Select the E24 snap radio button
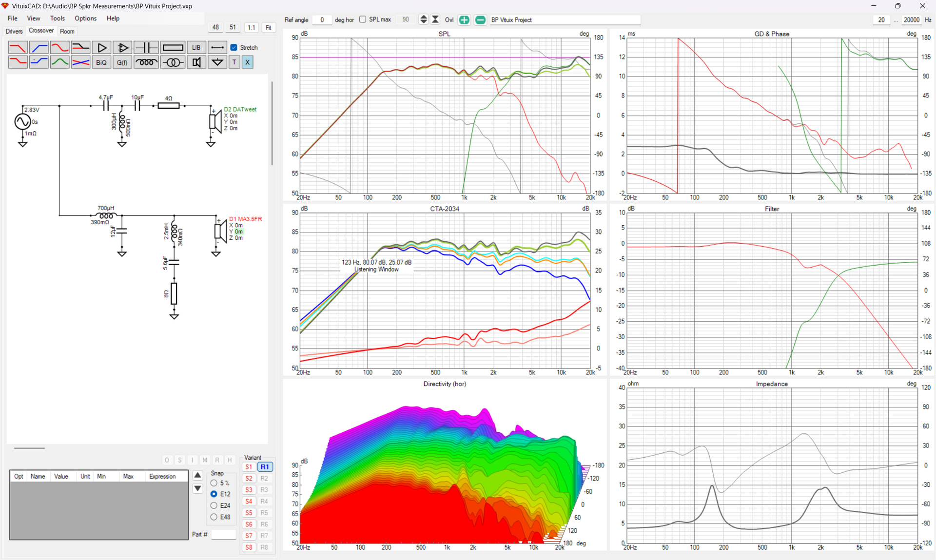This screenshot has height=560, width=936. tap(214, 505)
